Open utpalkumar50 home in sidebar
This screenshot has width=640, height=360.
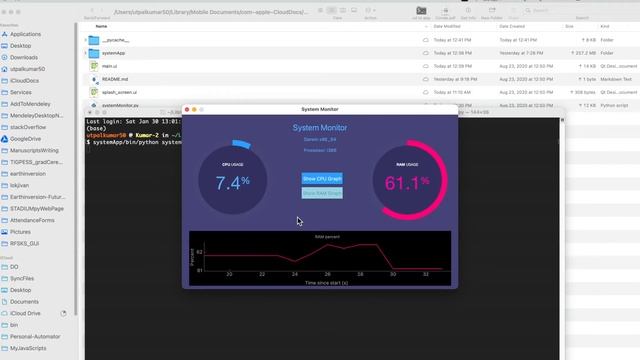coord(27,69)
